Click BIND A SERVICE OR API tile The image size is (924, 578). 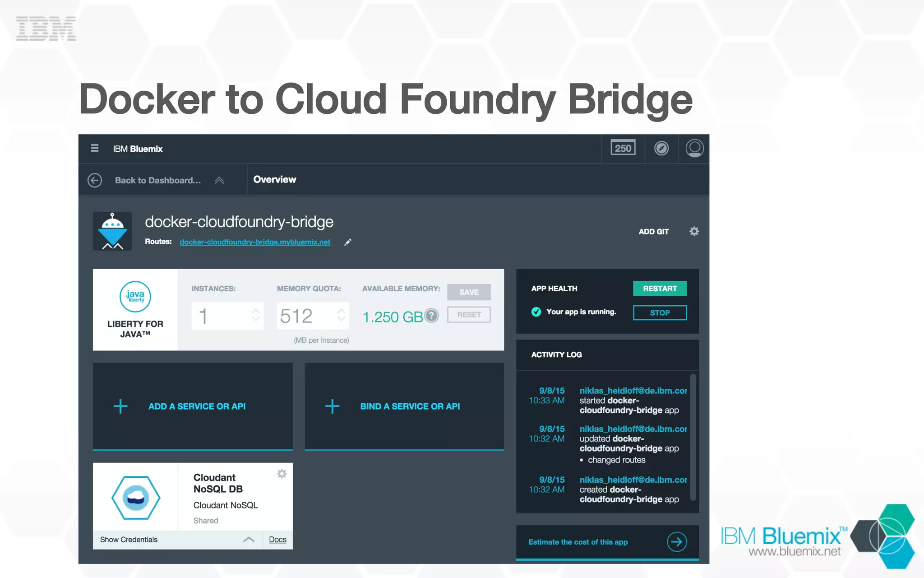click(404, 406)
